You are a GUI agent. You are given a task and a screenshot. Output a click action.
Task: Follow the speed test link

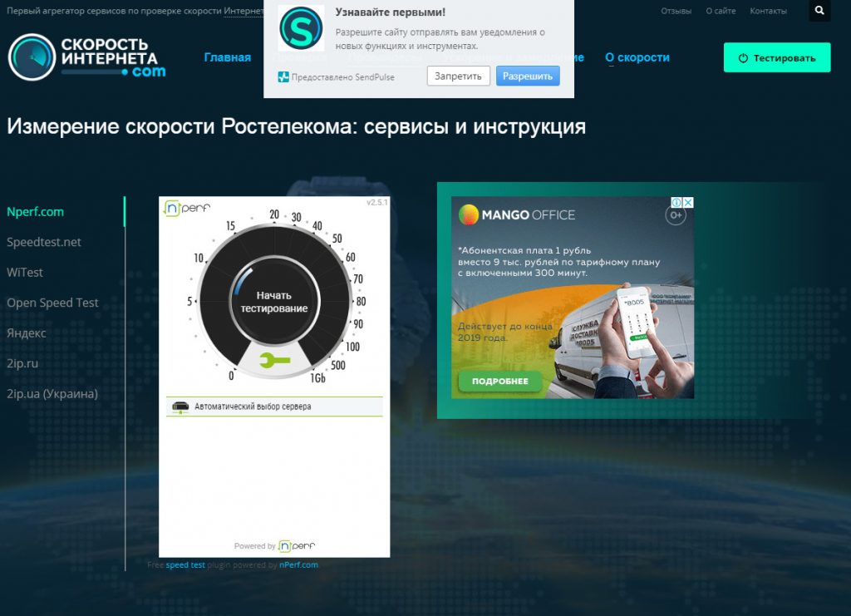185,565
